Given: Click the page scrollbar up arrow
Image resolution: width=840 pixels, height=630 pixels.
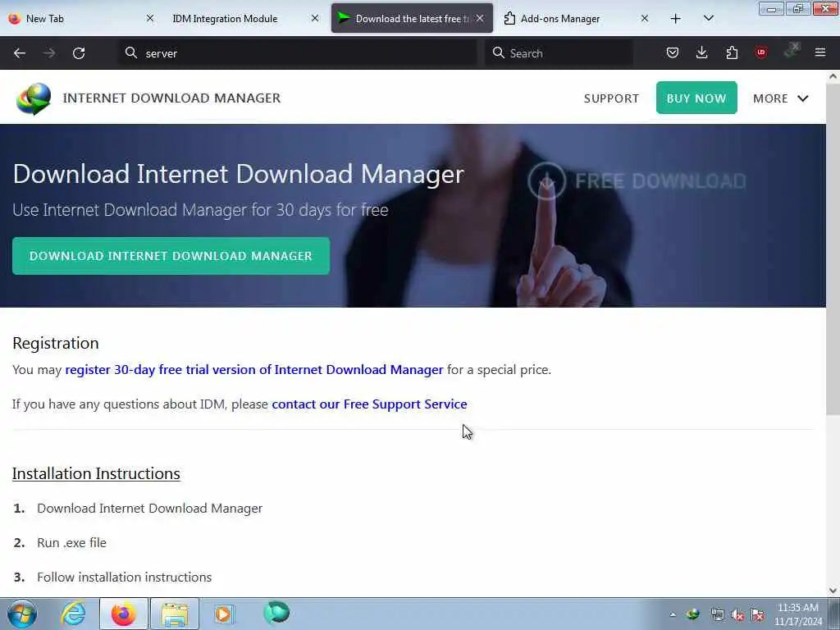Looking at the screenshot, I should [x=833, y=76].
